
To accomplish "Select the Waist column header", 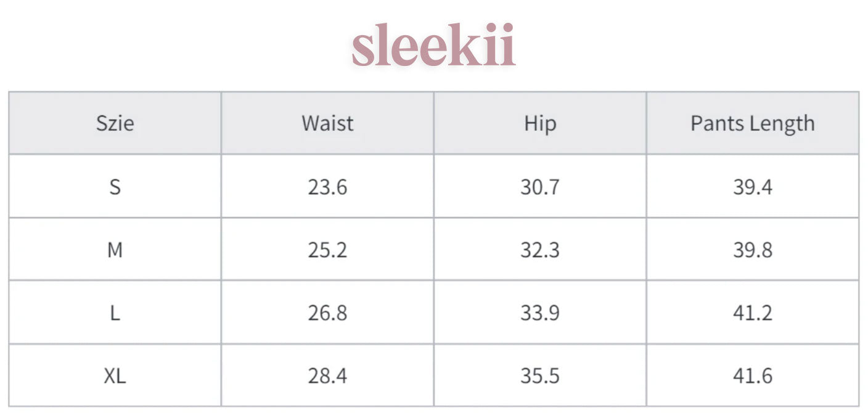I will pyautogui.click(x=327, y=123).
